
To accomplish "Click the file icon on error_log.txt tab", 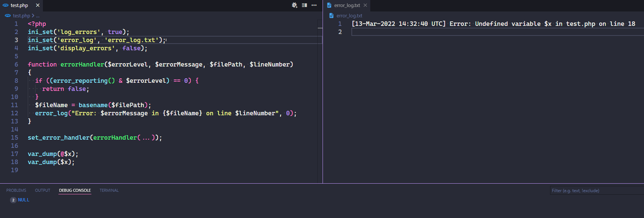I will (329, 5).
